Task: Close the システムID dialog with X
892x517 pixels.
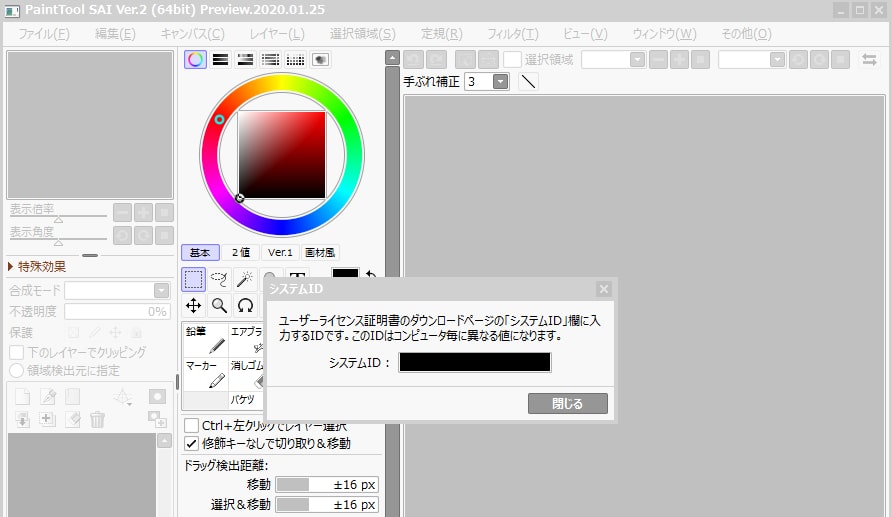Action: tap(604, 289)
